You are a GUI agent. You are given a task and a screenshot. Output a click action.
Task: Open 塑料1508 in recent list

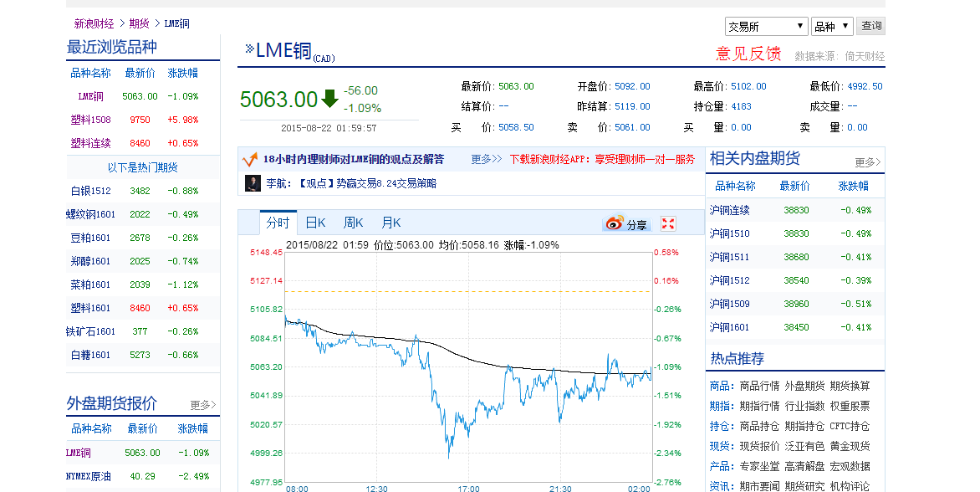tap(90, 120)
